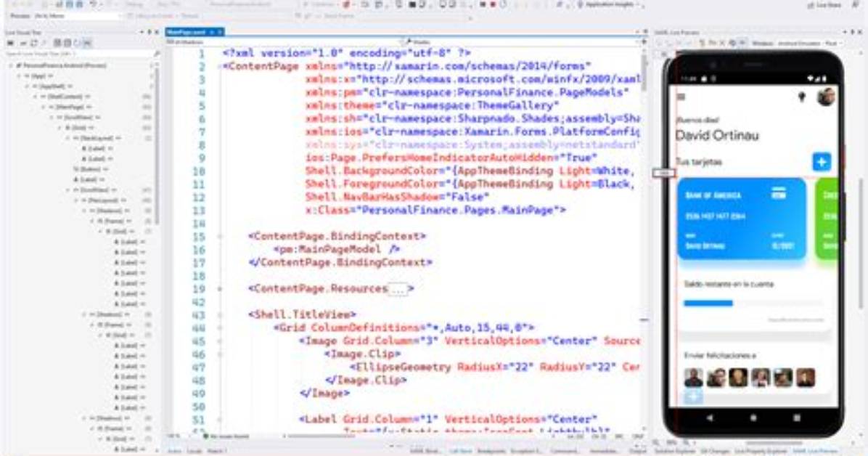Viewport: 868px width, 456px height.
Task: Click the Application Insights icon
Action: [x=580, y=4]
